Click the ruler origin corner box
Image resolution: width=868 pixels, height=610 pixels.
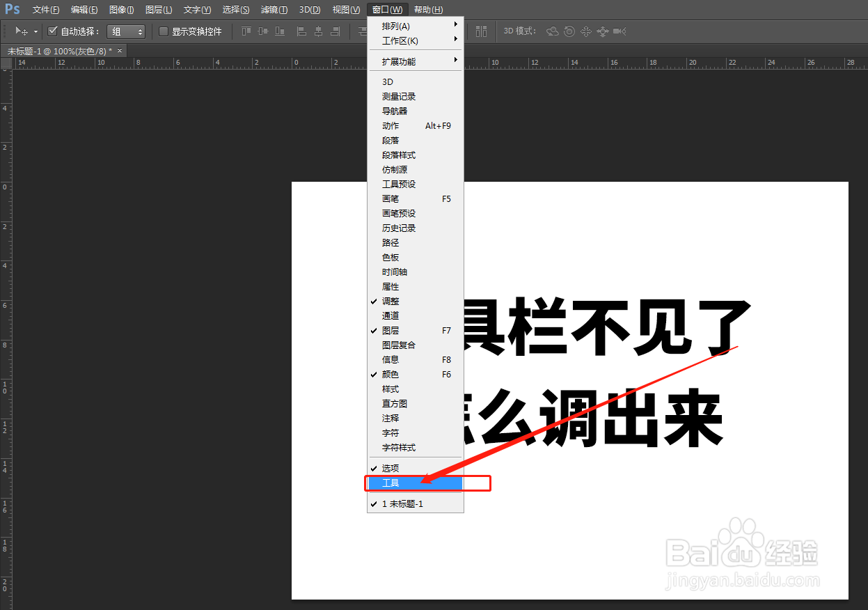[x=6, y=64]
